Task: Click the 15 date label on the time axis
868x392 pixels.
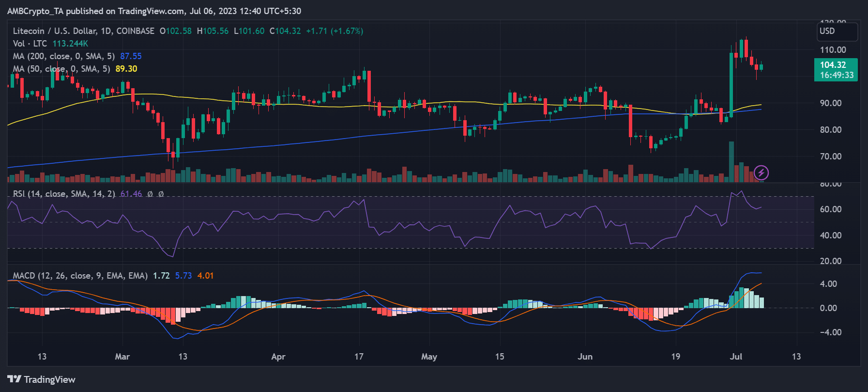Action: (500, 357)
